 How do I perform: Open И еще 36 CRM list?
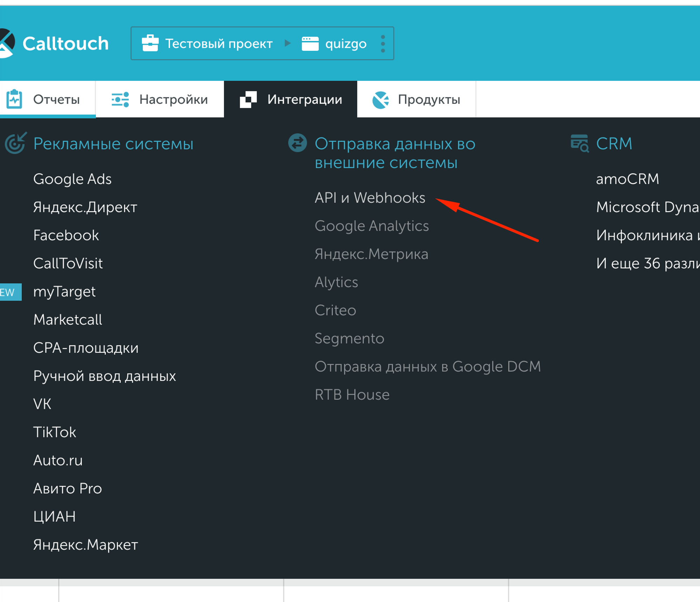[x=648, y=263]
